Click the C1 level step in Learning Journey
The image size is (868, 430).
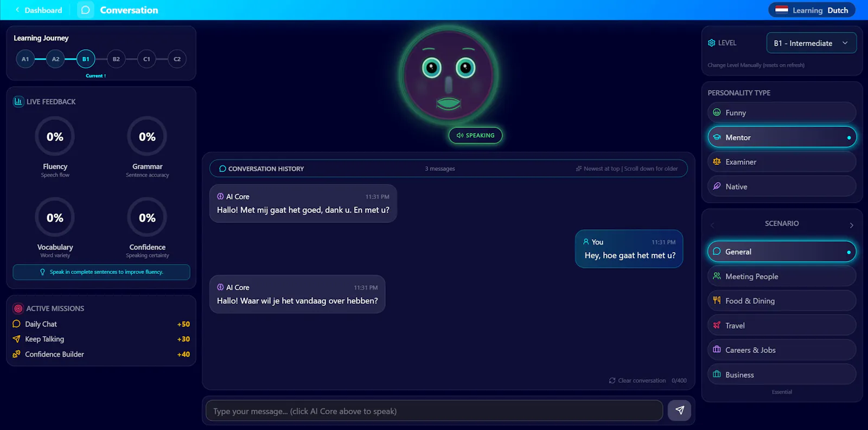click(x=146, y=59)
